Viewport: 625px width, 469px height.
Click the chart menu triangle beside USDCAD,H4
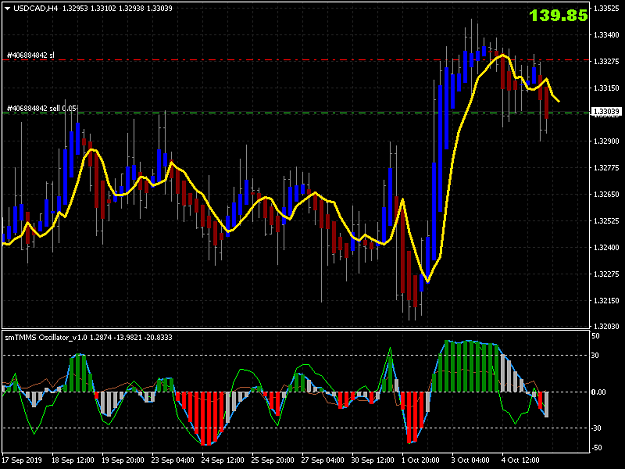[x=8, y=8]
